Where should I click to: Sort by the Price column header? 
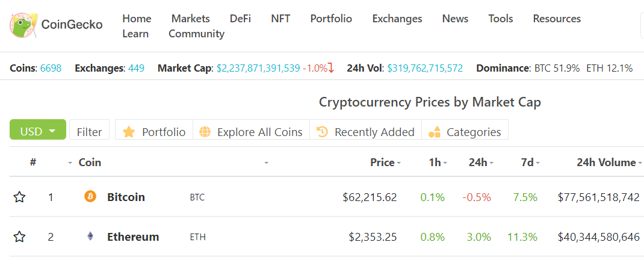click(382, 162)
